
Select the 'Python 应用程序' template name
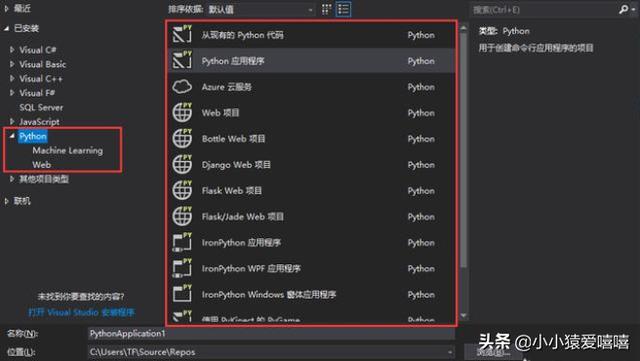point(233,61)
